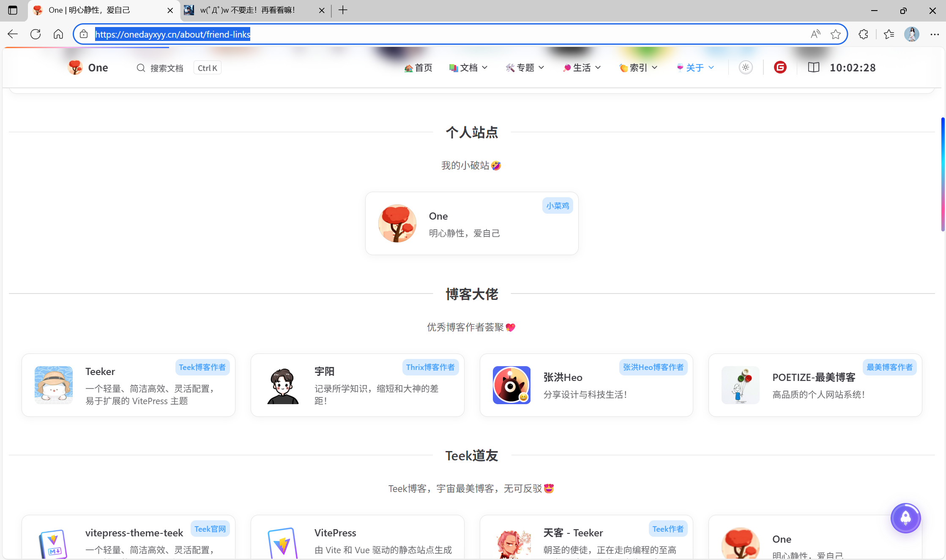Click the rocket back-to-top button
Screen dimensions: 946x560
point(905,518)
